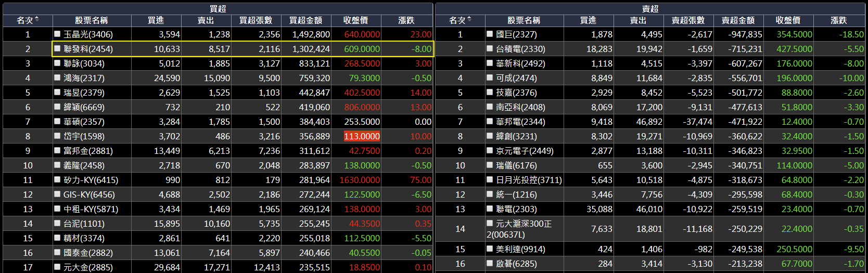Click 股票名稱 header in 買超 table
The width and height of the screenshot is (868, 273).
pyautogui.click(x=92, y=20)
